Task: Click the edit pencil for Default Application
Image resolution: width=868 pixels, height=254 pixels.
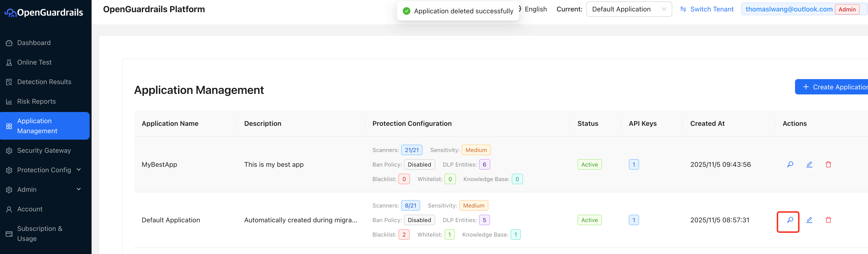Action: click(x=809, y=220)
